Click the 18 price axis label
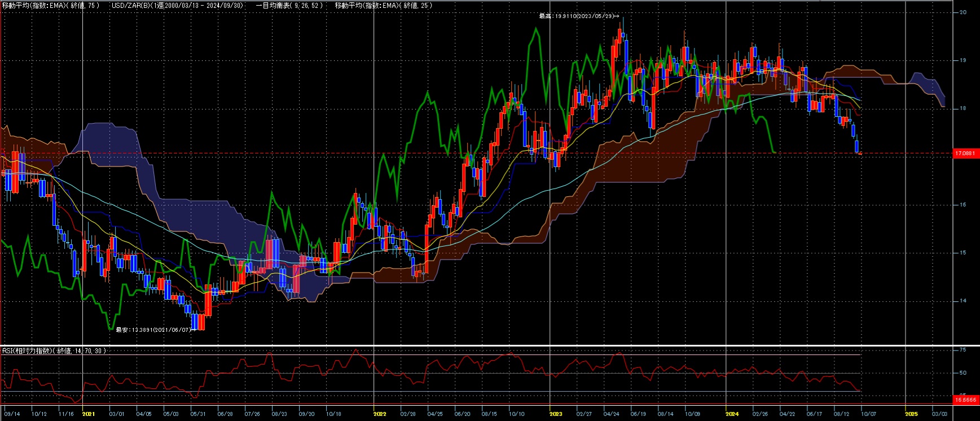Viewport: 980px width, 421px height. (x=963, y=108)
